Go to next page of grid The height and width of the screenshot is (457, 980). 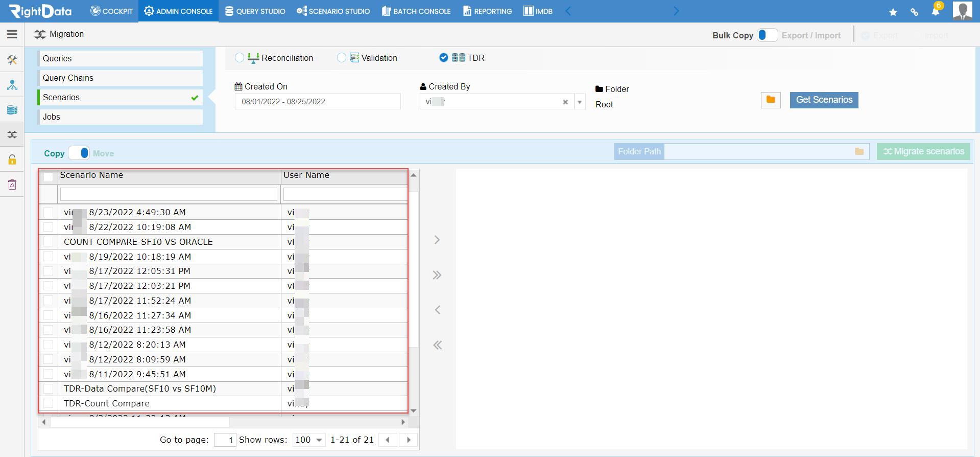click(x=408, y=440)
